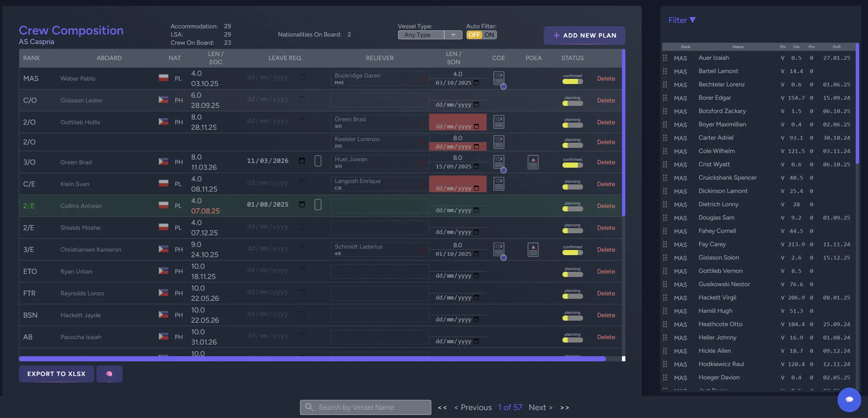Jump to last page with >> control
Image resolution: width=868 pixels, height=418 pixels.
tap(565, 407)
